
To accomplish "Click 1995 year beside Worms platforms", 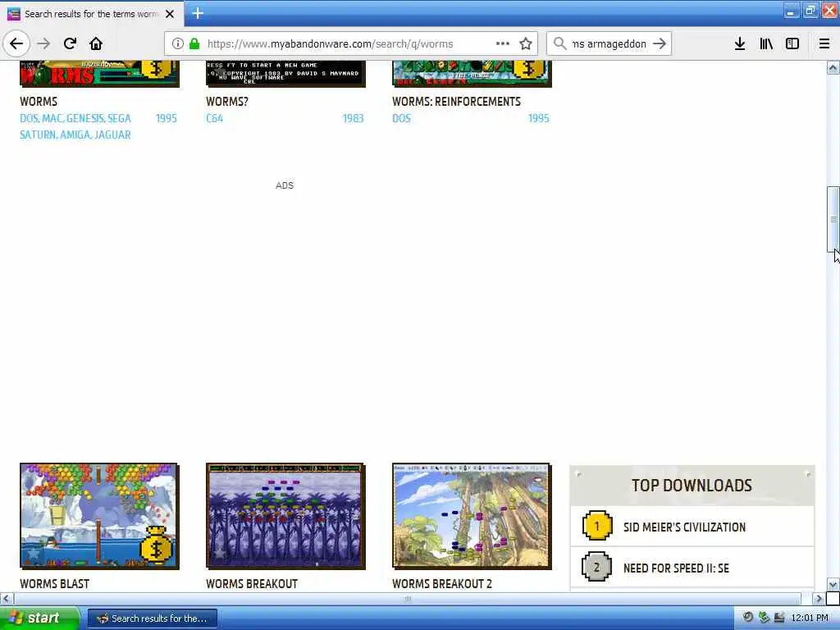I will coord(166,118).
